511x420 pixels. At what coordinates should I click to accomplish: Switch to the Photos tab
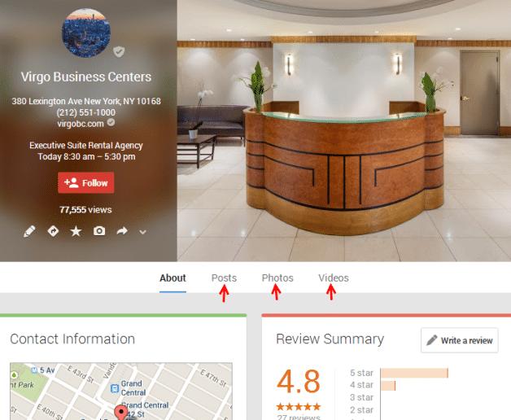tap(277, 278)
